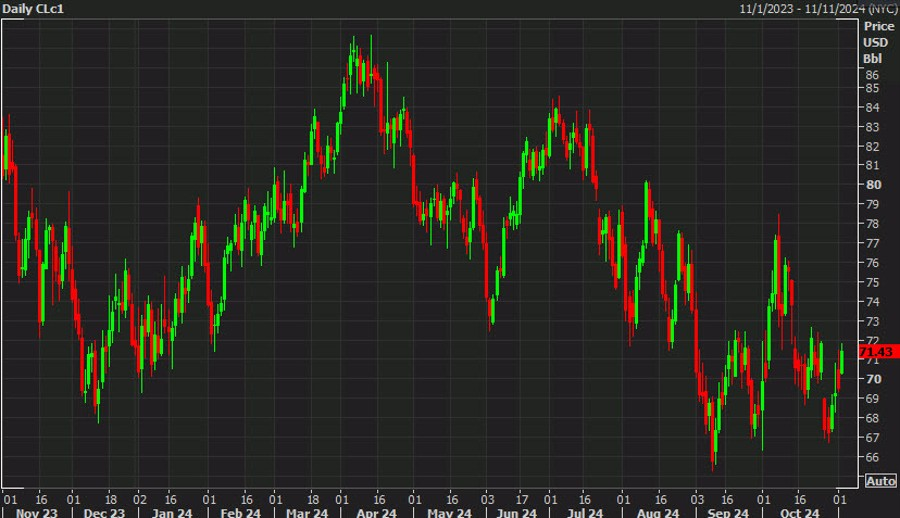Viewport: 900px width, 518px height.
Task: Select the May 24 month label
Action: coord(449,512)
